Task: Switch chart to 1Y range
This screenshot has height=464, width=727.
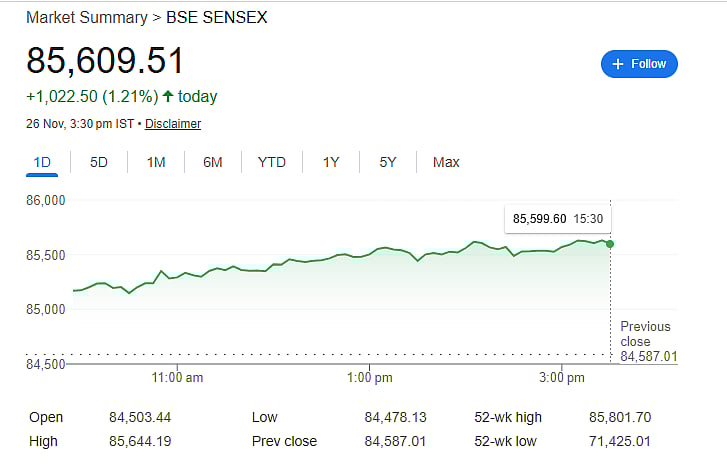Action: tap(331, 162)
